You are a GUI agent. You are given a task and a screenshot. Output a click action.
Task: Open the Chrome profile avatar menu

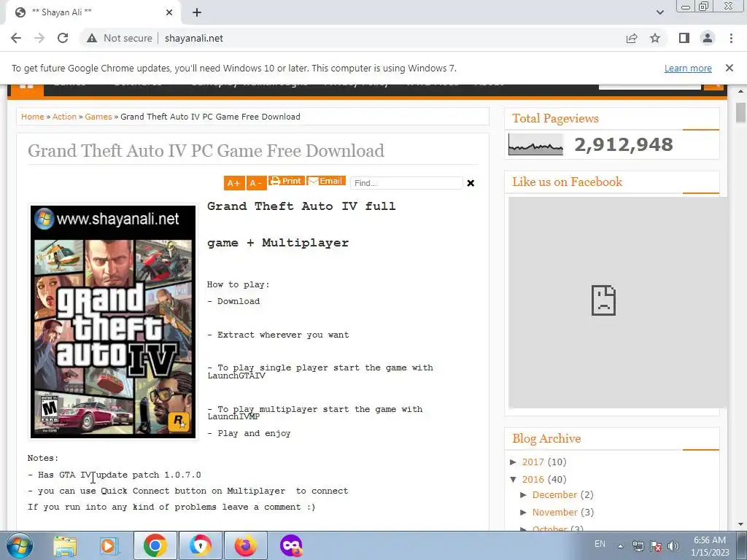[x=708, y=38]
